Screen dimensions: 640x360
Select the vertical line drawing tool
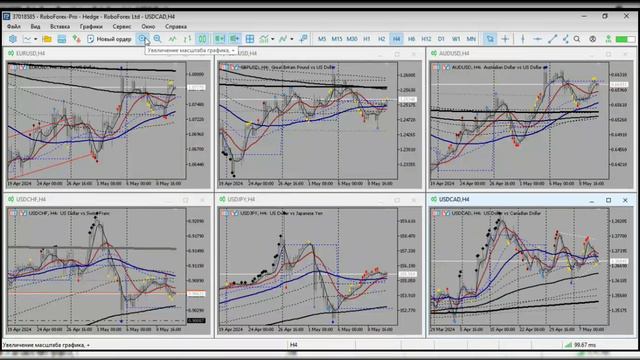(x=523, y=39)
